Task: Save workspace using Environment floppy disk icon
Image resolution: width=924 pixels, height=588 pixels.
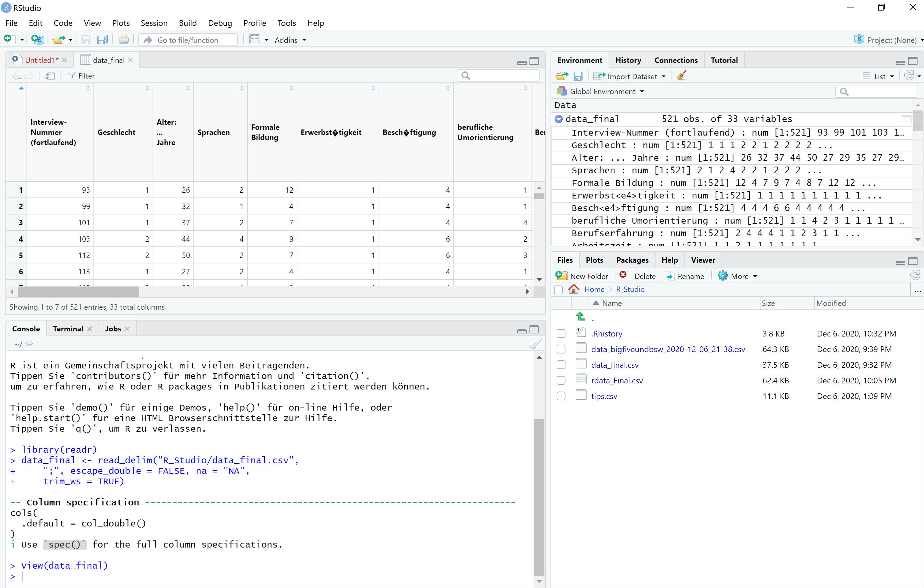Action: pyautogui.click(x=578, y=76)
